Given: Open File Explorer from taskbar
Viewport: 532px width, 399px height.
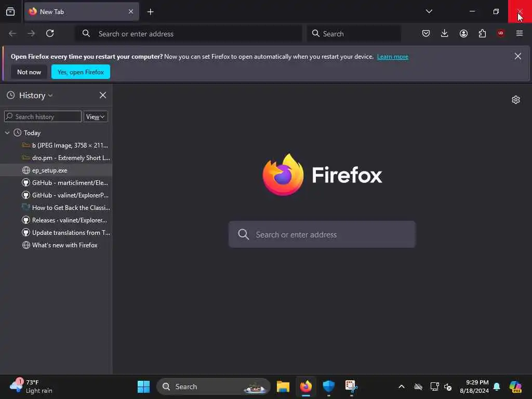Looking at the screenshot, I should [x=283, y=387].
